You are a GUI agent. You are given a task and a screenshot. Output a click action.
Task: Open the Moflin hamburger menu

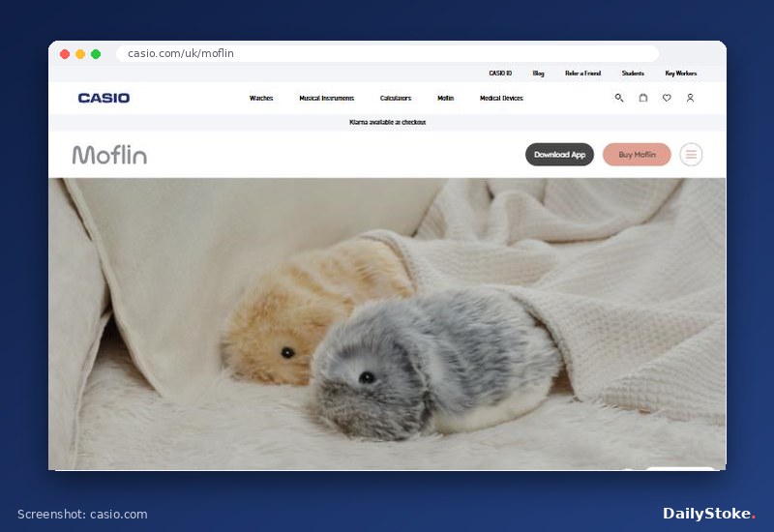point(691,155)
